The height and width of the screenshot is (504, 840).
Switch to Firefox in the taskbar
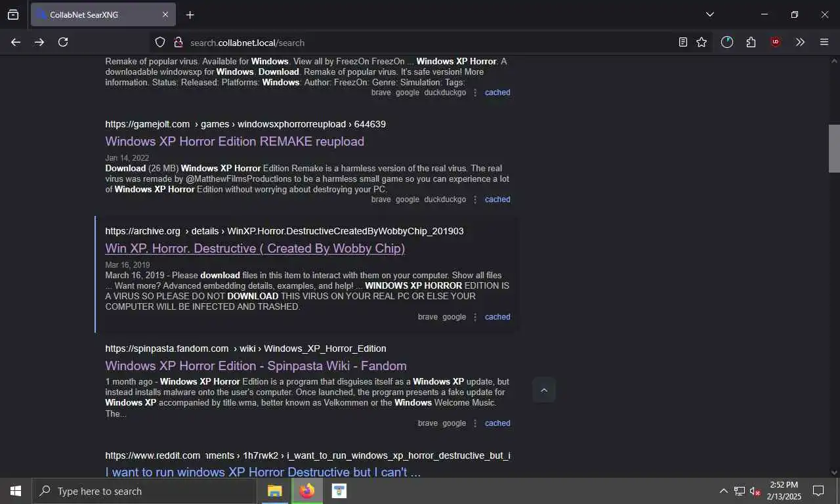click(x=306, y=491)
